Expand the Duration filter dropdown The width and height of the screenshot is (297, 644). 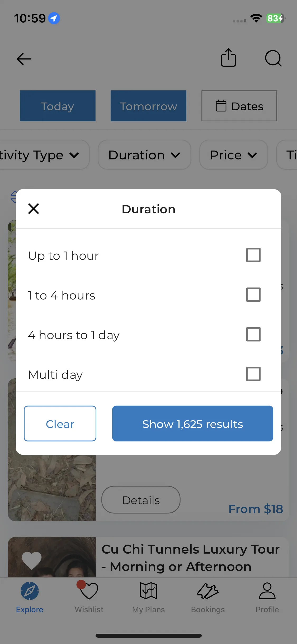click(144, 155)
